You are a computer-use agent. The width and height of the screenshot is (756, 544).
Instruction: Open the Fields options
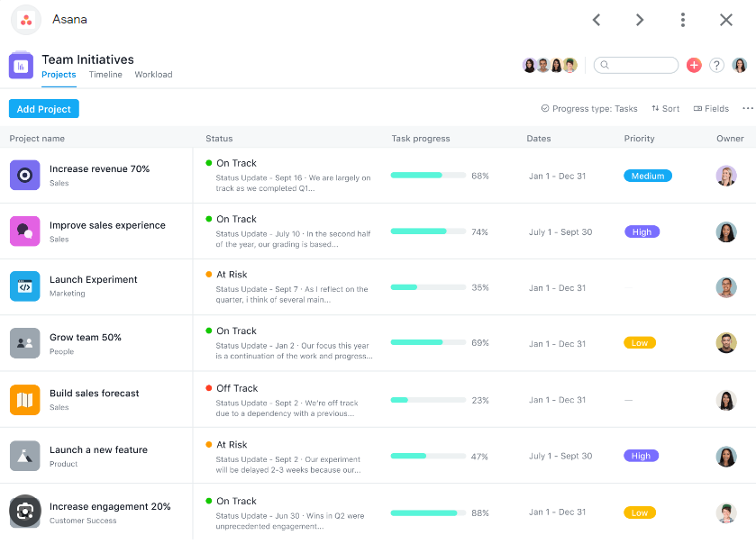711,109
